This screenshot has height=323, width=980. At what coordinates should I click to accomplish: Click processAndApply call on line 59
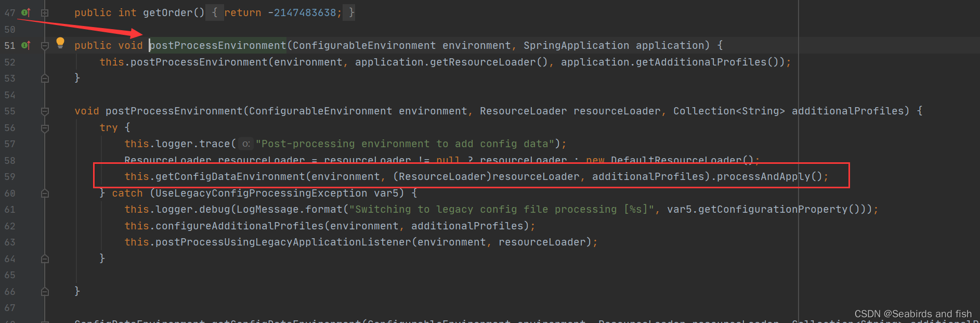[x=764, y=176]
